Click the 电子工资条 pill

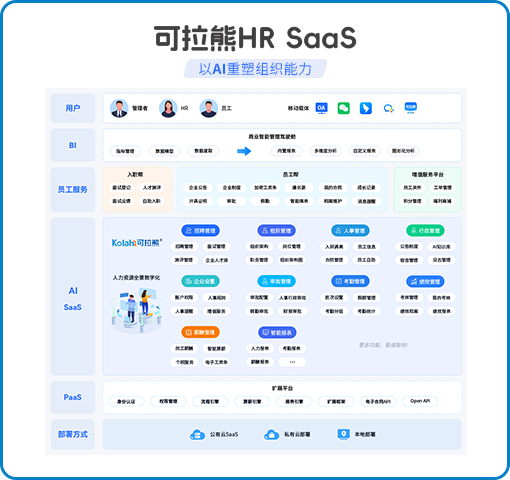pyautogui.click(x=216, y=362)
